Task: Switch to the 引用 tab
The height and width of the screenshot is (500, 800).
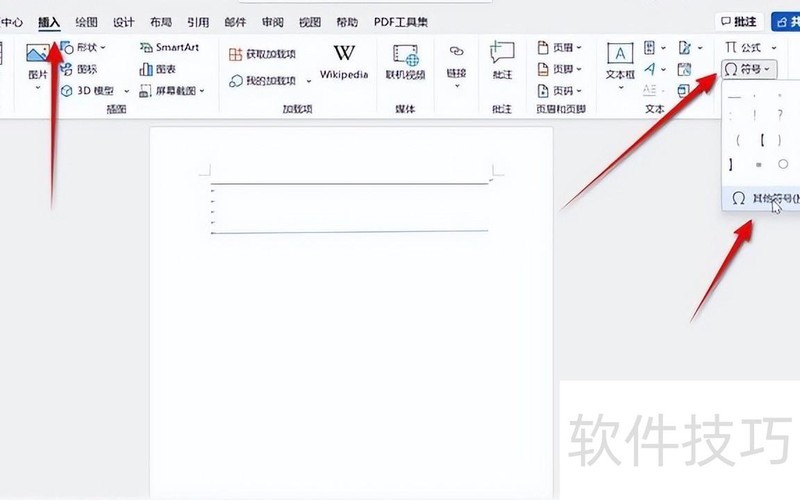Action: click(198, 22)
